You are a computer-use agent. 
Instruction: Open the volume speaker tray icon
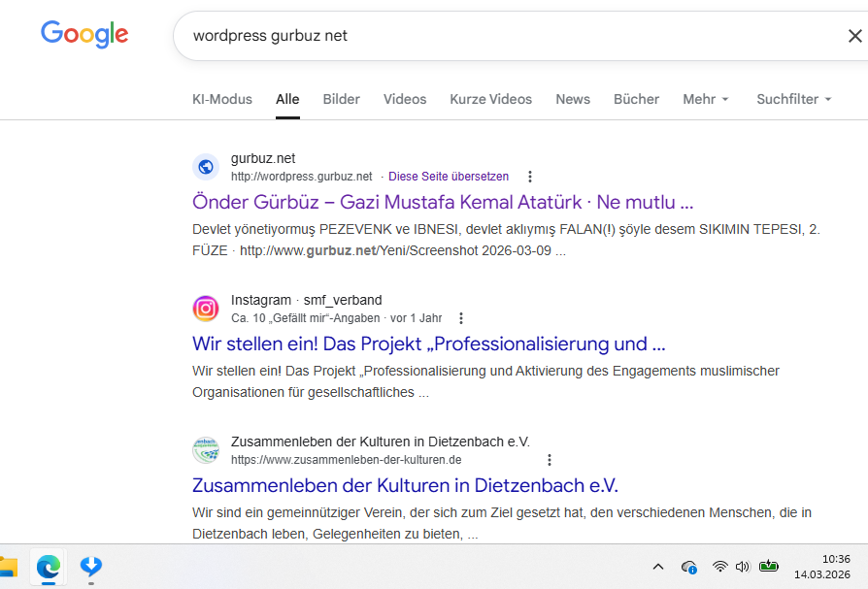click(743, 567)
